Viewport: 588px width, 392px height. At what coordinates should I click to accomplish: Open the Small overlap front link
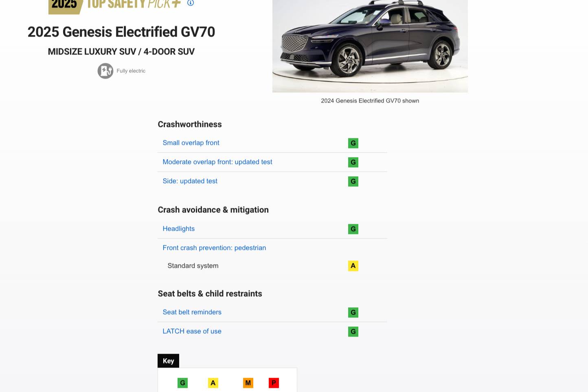click(191, 143)
